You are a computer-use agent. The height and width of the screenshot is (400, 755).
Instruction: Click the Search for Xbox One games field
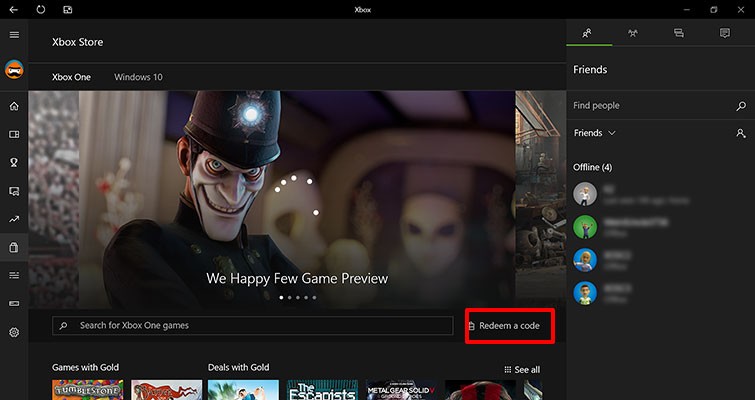(x=252, y=325)
